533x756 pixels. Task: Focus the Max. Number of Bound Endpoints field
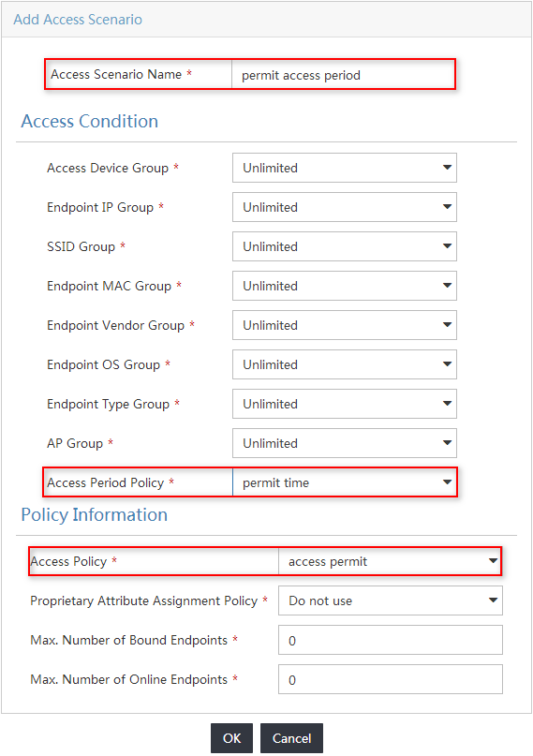point(390,640)
